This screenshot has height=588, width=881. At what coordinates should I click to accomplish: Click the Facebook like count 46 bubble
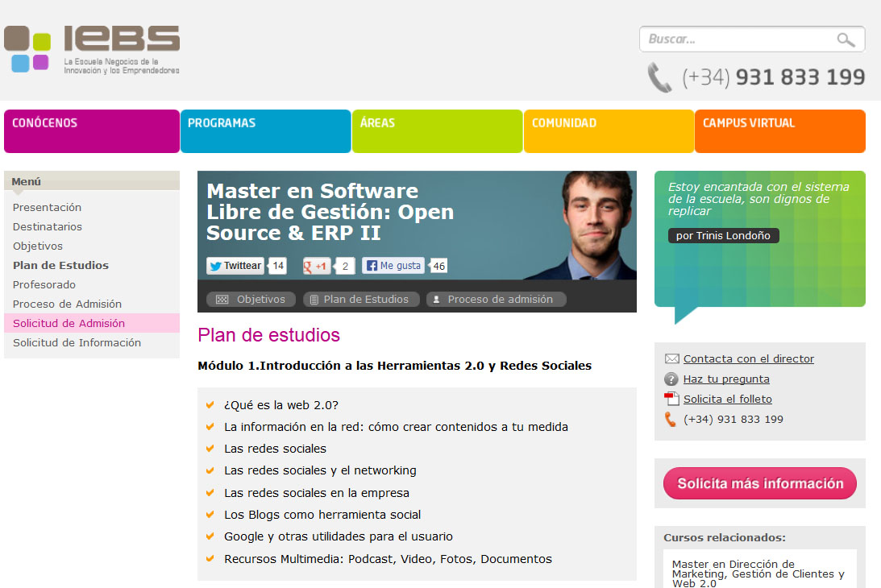tap(438, 266)
